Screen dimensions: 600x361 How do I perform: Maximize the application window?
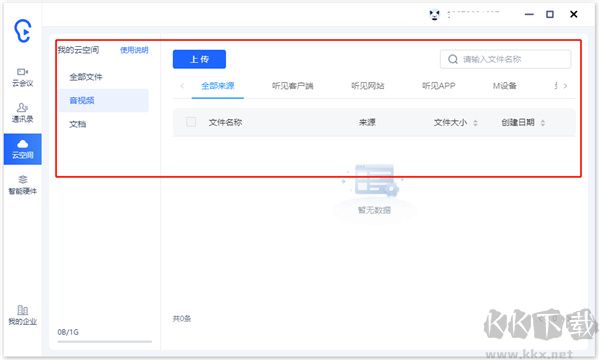[x=550, y=15]
